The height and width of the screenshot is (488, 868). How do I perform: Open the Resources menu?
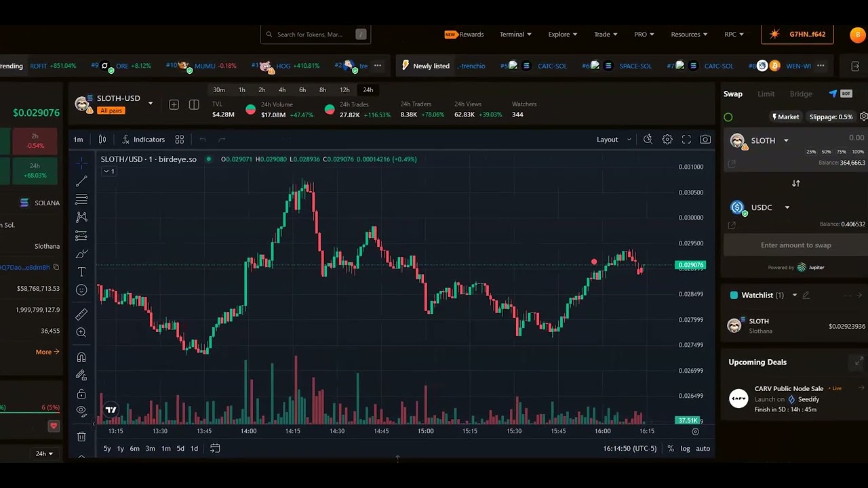(689, 35)
